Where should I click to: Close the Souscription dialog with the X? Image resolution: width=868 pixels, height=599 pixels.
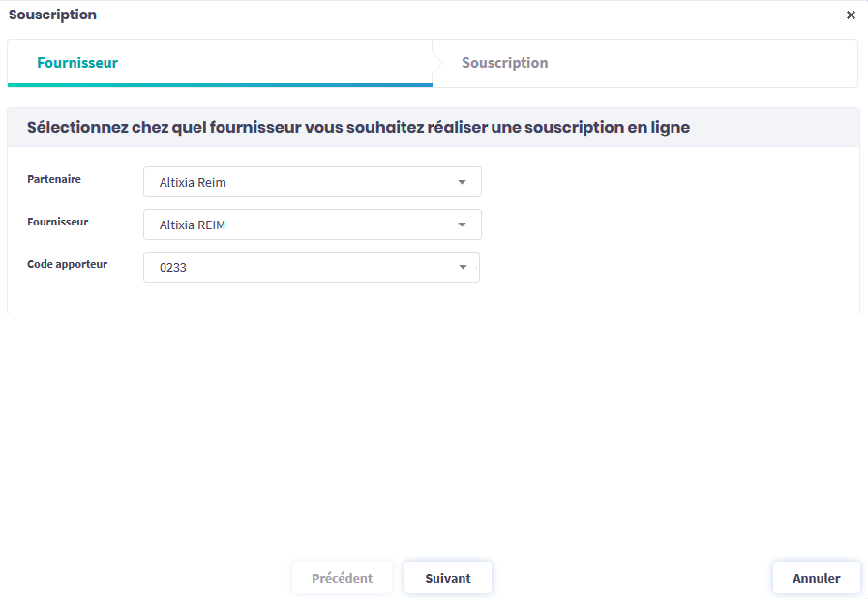pos(851,15)
